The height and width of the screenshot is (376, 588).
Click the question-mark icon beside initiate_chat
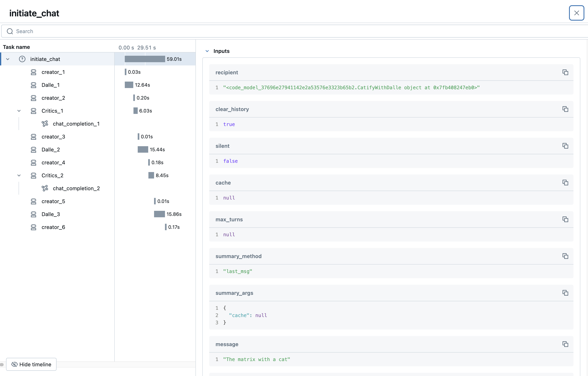click(22, 59)
